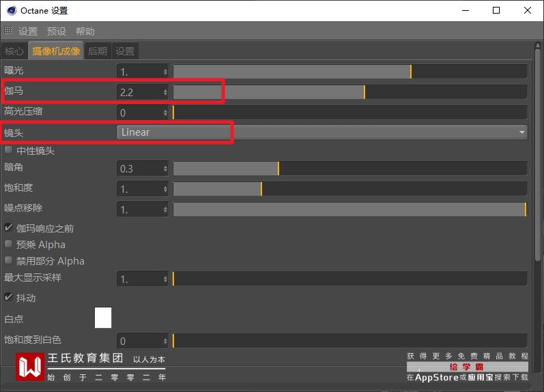
Task: Maximize the Octane 设置 window
Action: (496, 10)
